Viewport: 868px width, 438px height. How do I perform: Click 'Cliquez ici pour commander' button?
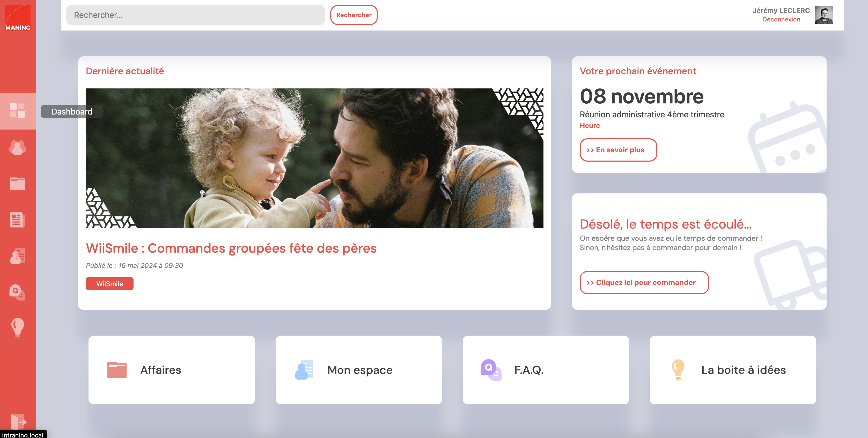(x=644, y=282)
